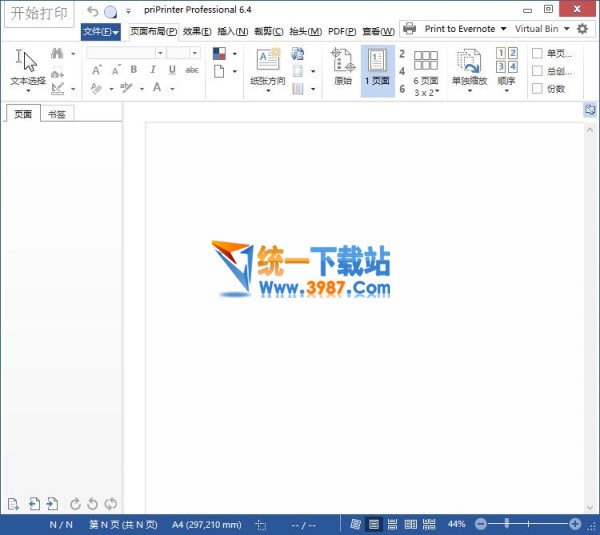Open the Virtual Bin dropdown
The image size is (600, 535).
point(565,29)
